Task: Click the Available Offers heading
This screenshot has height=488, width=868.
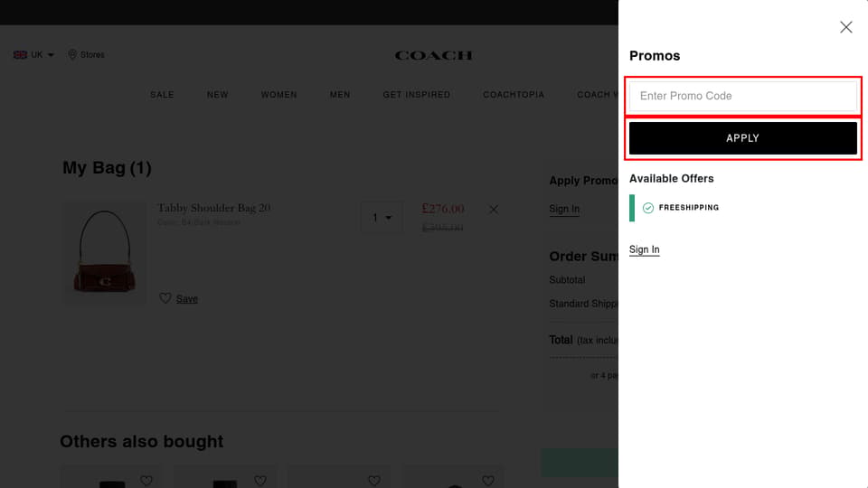Action: pyautogui.click(x=671, y=179)
